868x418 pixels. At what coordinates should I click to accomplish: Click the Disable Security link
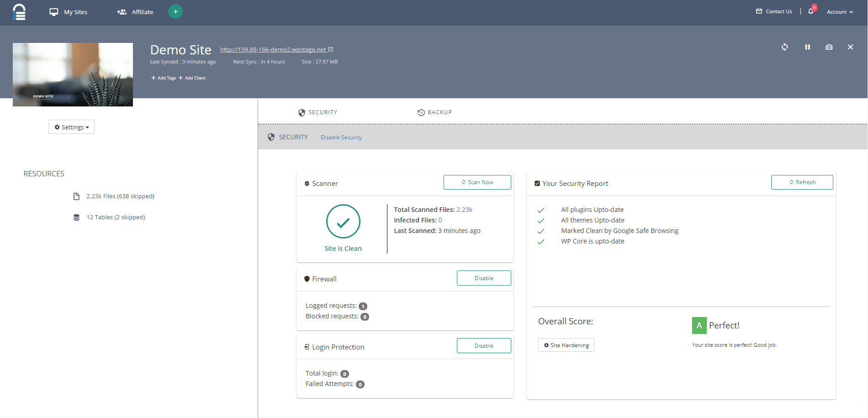click(x=341, y=138)
